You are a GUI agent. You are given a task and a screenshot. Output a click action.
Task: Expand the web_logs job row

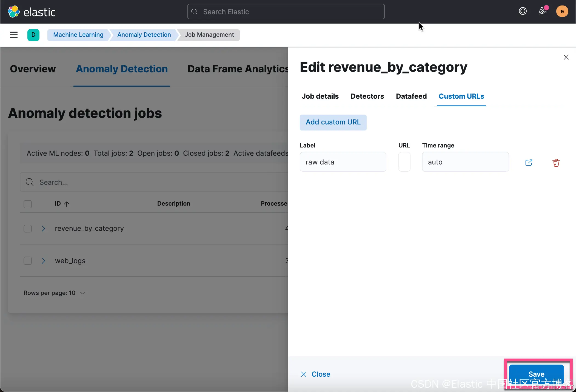[43, 260]
